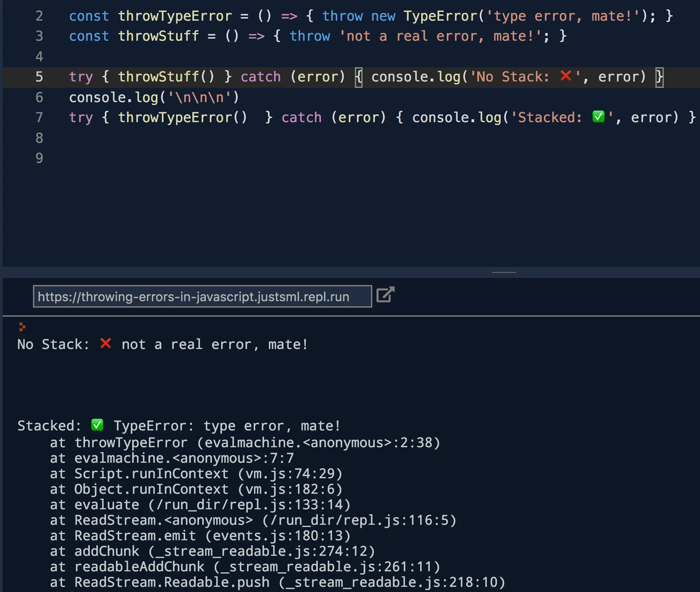The height and width of the screenshot is (592, 700).
Task: Click the pane divider drag handle
Action: [504, 272]
